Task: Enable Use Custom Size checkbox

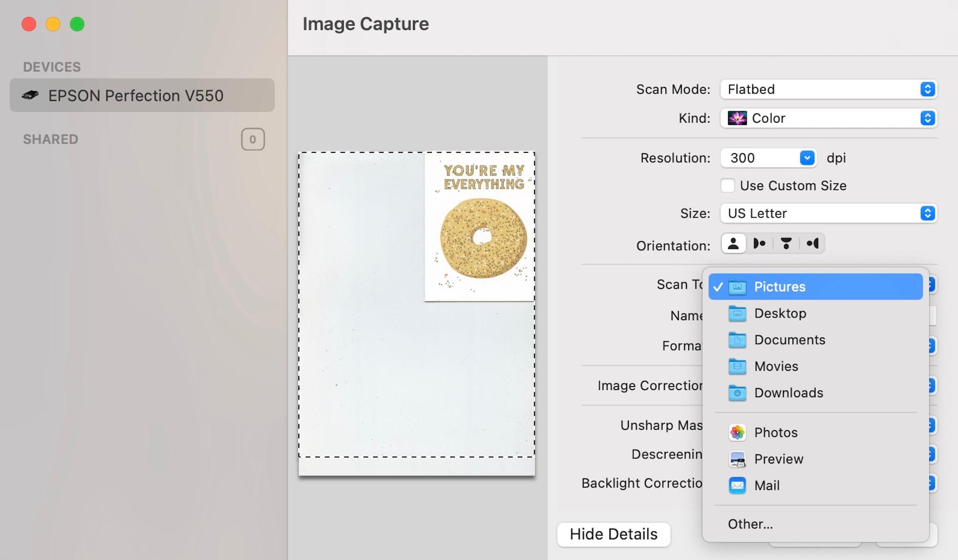Action: [x=727, y=185]
